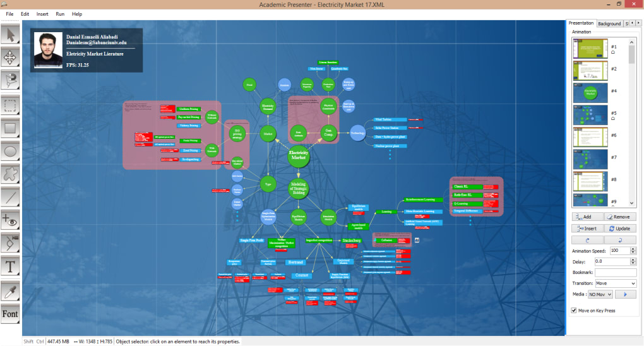644x346 pixels.
Task: Select animation thumbnail #5
Action: click(590, 115)
